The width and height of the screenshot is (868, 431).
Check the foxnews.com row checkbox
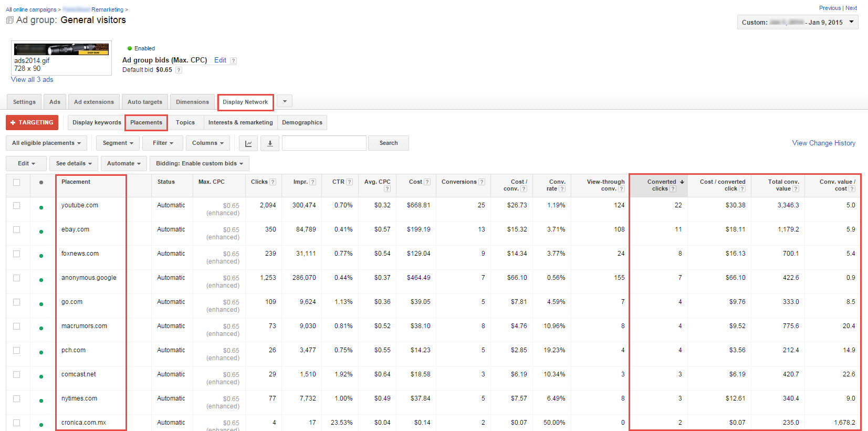point(17,254)
